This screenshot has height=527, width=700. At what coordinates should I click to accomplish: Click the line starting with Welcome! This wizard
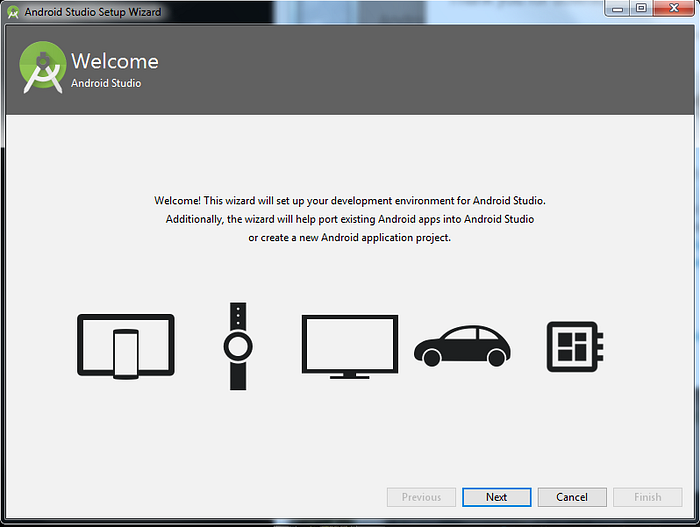click(350, 201)
